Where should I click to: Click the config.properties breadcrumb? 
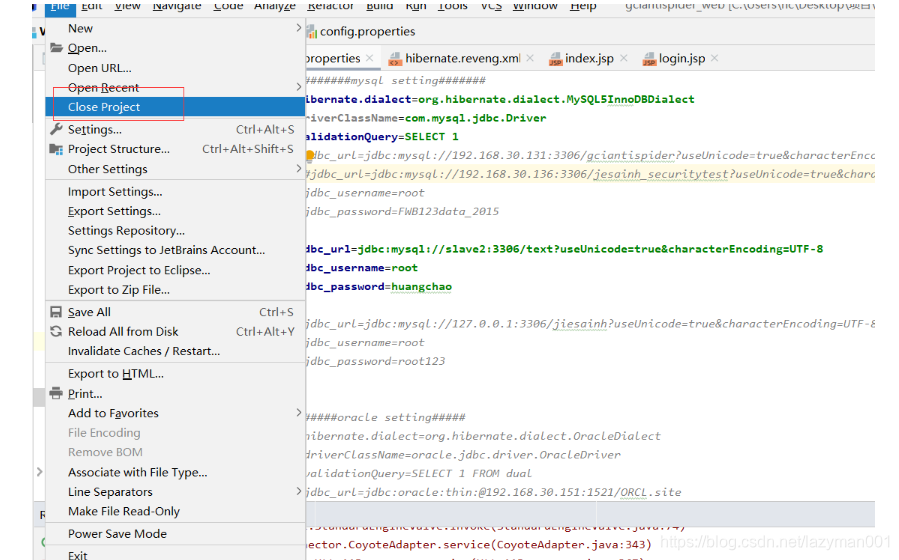point(367,32)
